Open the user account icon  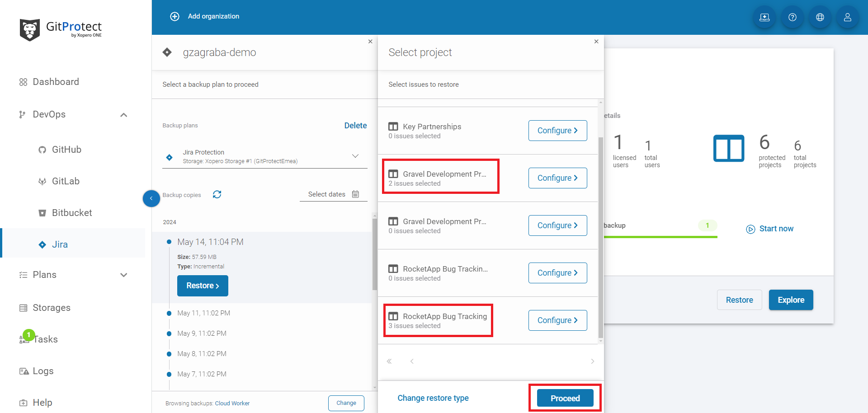click(x=847, y=17)
